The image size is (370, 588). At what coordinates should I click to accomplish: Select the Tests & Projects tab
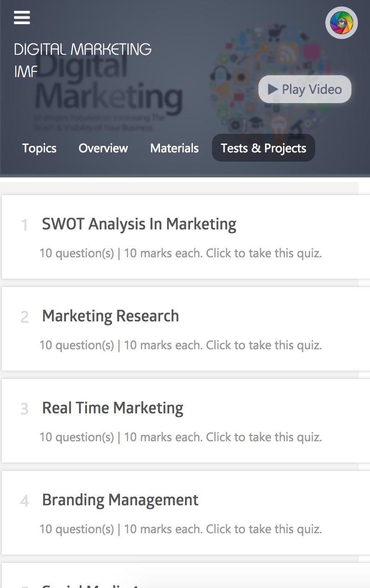263,148
